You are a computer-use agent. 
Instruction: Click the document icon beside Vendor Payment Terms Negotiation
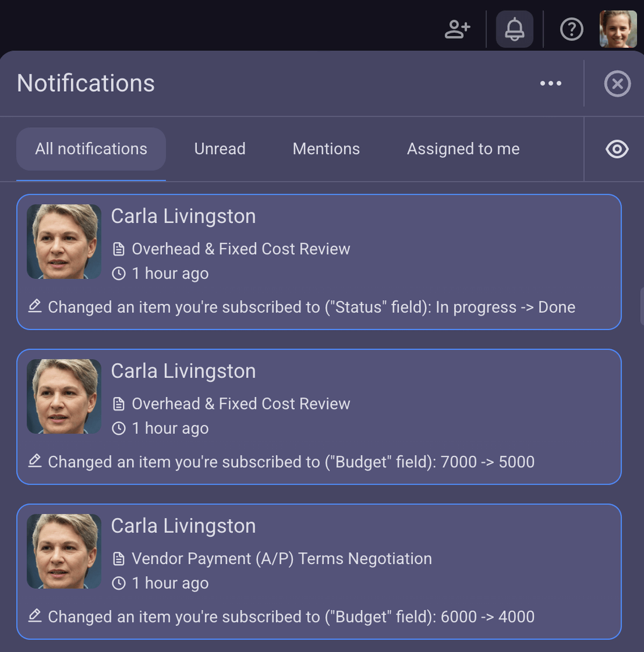click(x=119, y=558)
